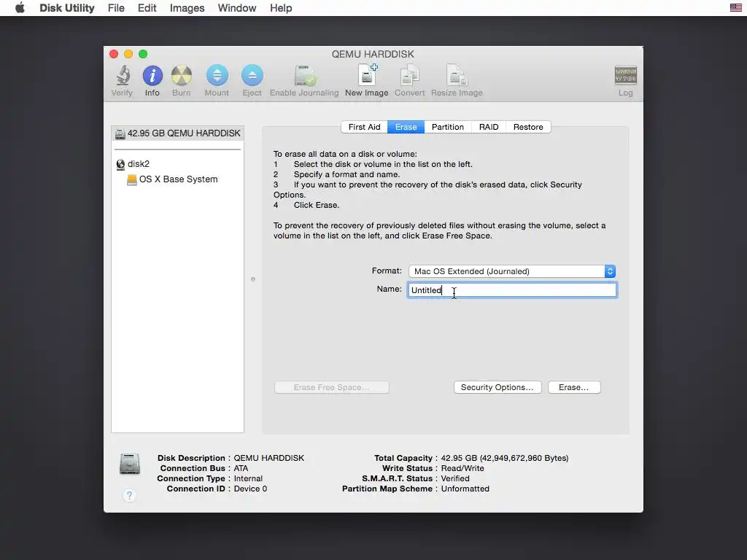This screenshot has width=747, height=560.
Task: Click the green zoom window button
Action: (143, 54)
